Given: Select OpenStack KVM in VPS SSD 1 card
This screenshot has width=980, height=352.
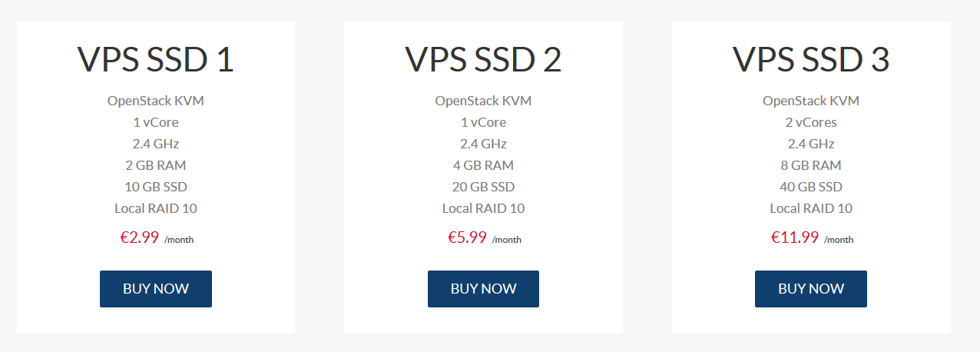Looking at the screenshot, I should (x=156, y=101).
